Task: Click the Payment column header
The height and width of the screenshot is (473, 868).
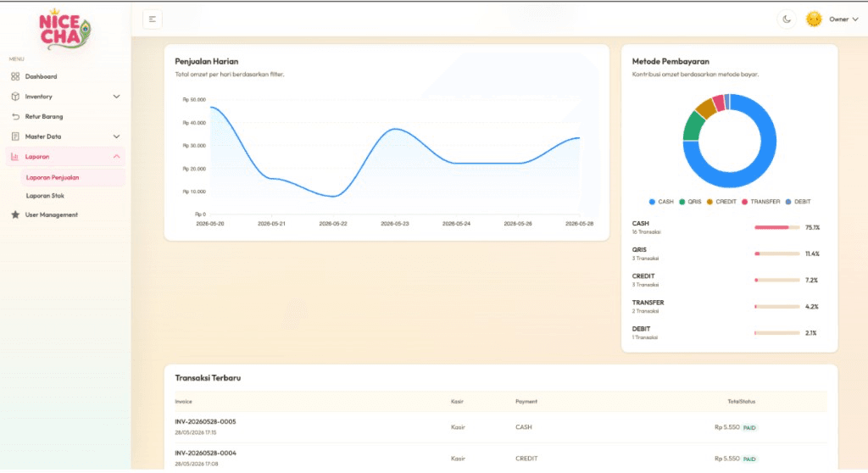Action: pos(526,402)
